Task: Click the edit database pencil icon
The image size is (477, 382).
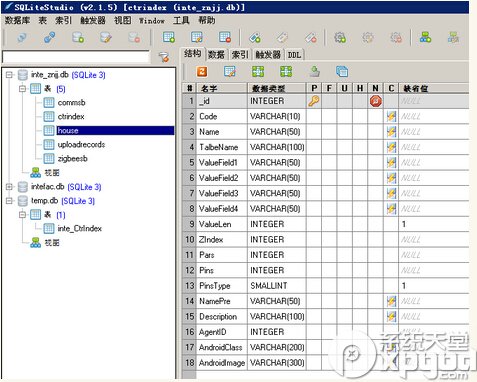Action: tap(106, 37)
